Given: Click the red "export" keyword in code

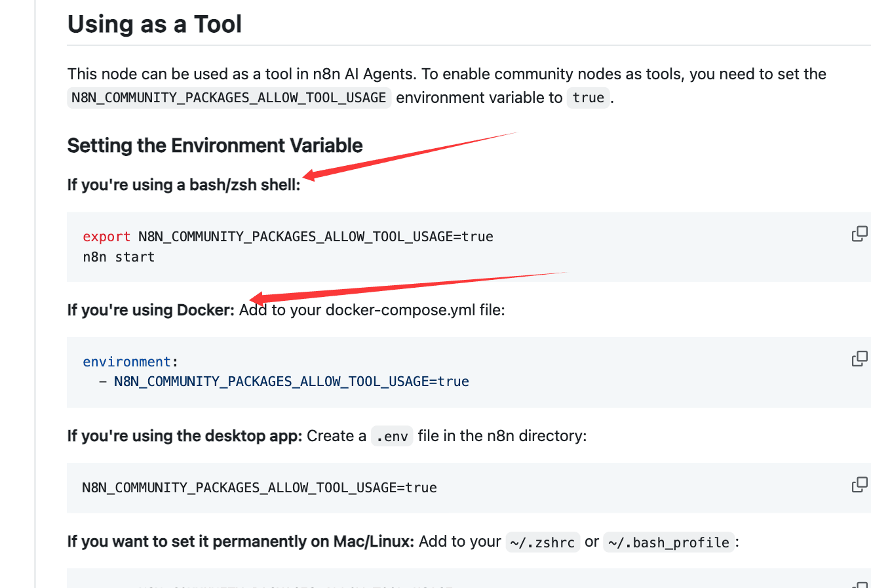Looking at the screenshot, I should pyautogui.click(x=106, y=237).
